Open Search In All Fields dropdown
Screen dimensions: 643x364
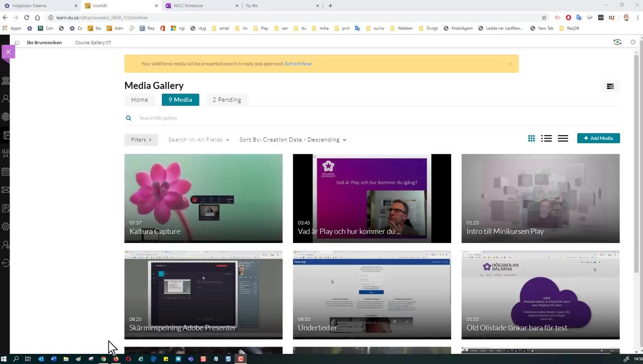click(x=198, y=140)
